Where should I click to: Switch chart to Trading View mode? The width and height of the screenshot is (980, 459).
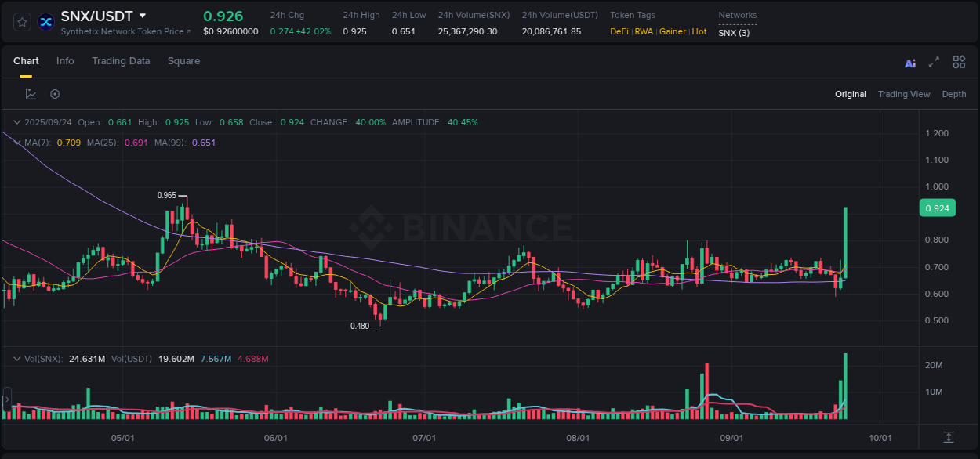click(904, 94)
